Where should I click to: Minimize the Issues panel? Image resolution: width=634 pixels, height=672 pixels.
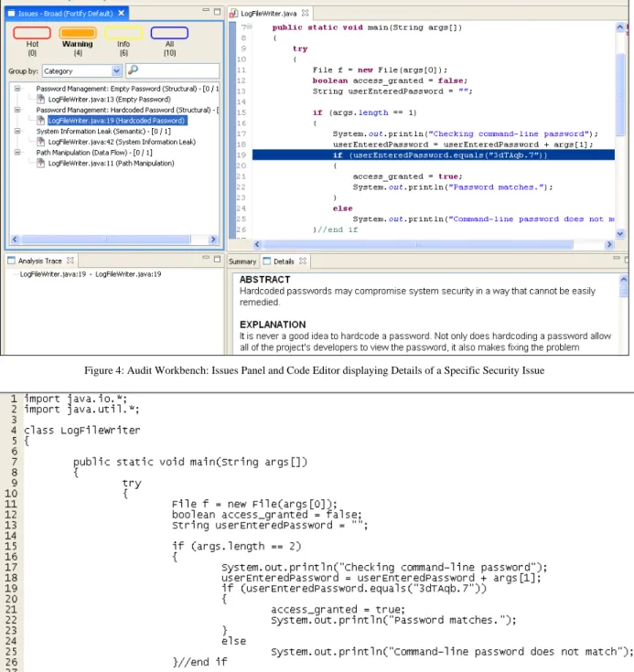pos(206,10)
